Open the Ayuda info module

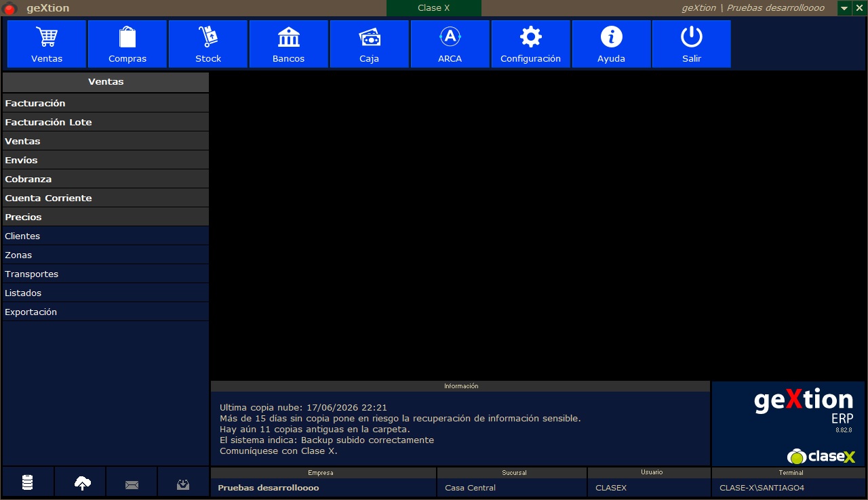pyautogui.click(x=612, y=44)
